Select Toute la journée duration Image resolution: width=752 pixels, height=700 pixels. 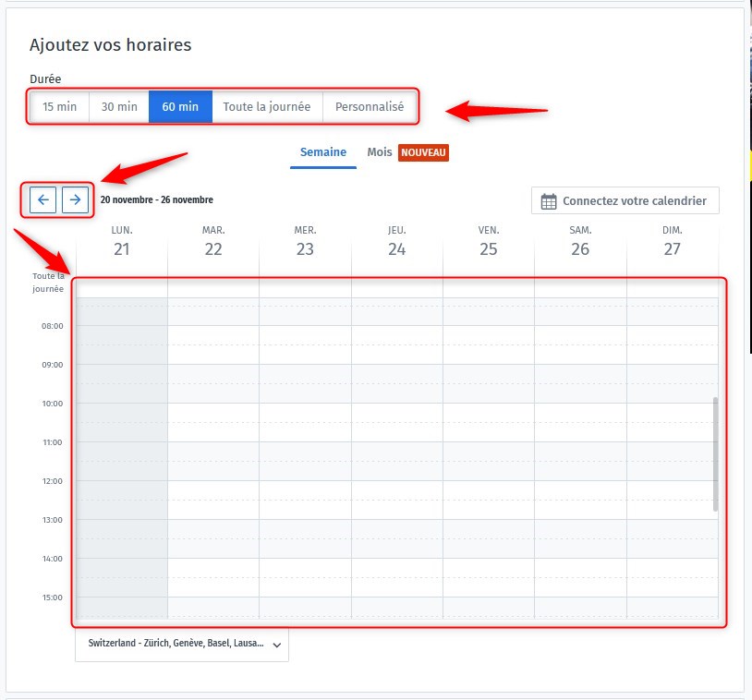click(267, 106)
